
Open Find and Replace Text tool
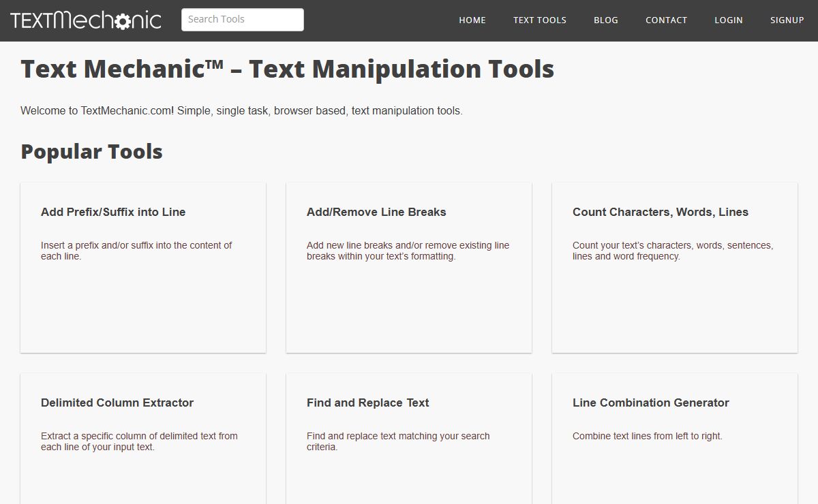(x=368, y=403)
